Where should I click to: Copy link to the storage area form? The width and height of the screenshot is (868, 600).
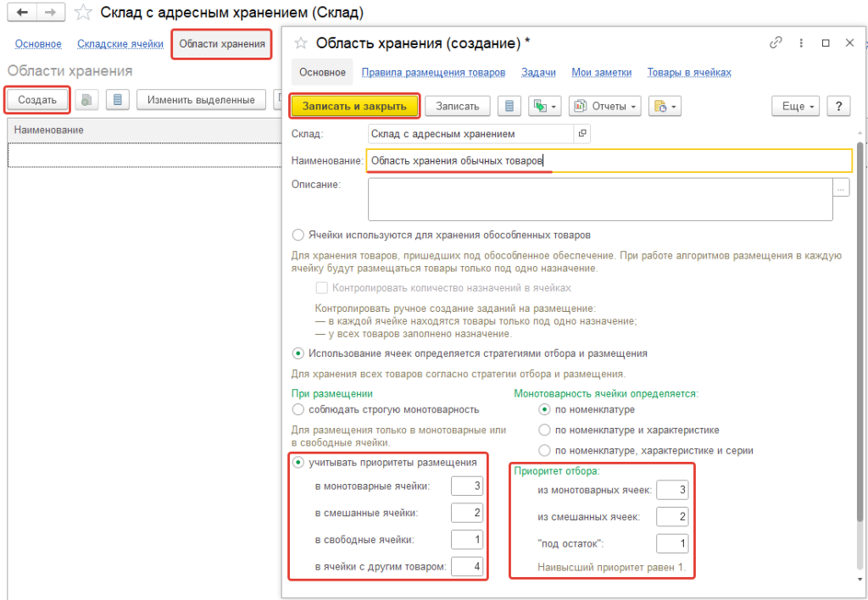pyautogui.click(x=775, y=42)
